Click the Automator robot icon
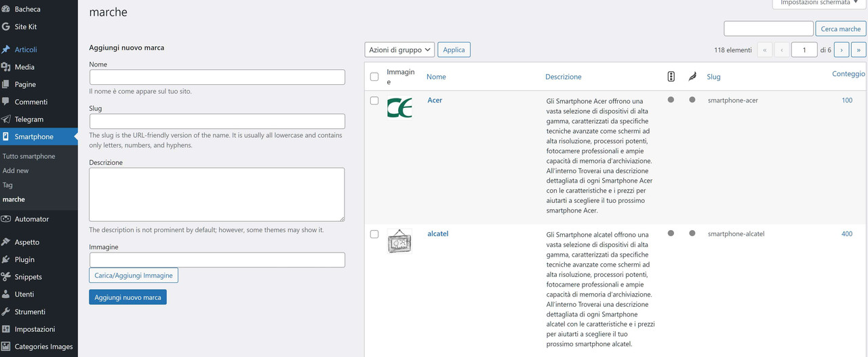Image resolution: width=868 pixels, height=357 pixels. (6, 219)
